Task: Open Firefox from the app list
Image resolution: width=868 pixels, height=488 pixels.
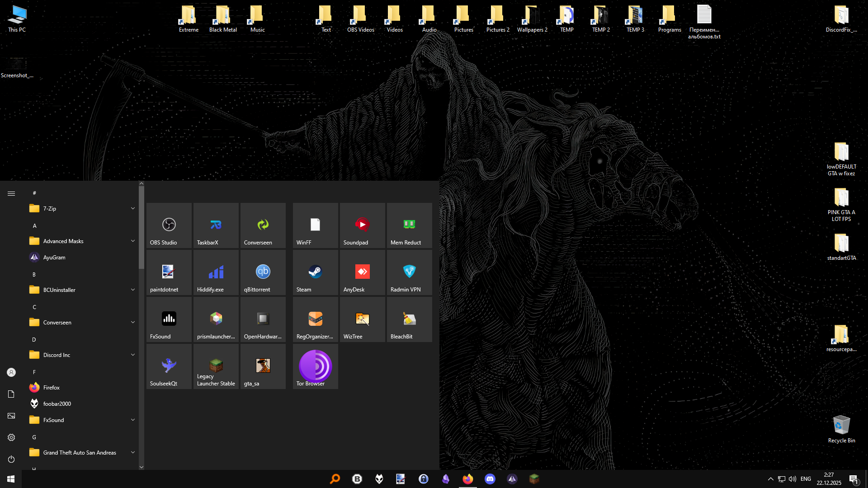Action: 52,387
